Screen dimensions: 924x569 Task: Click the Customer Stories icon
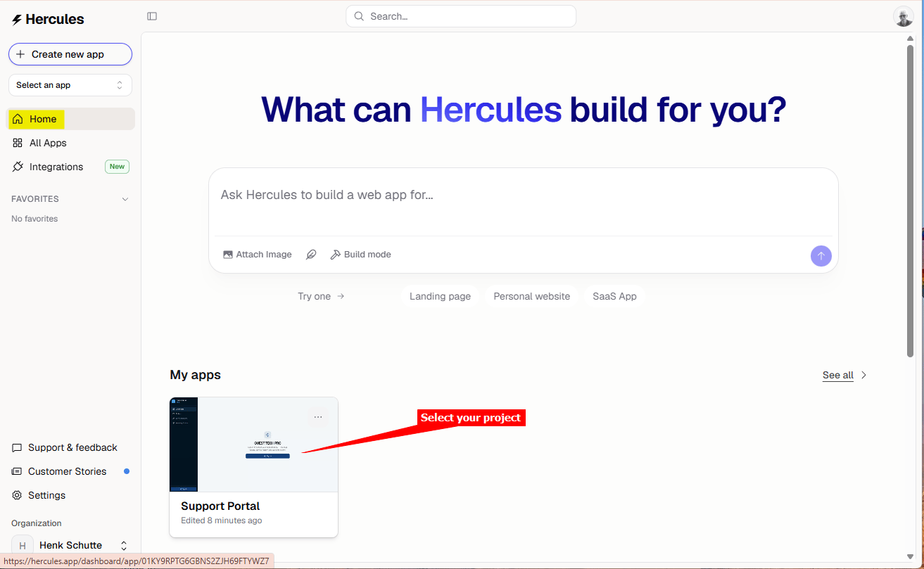pyautogui.click(x=17, y=471)
